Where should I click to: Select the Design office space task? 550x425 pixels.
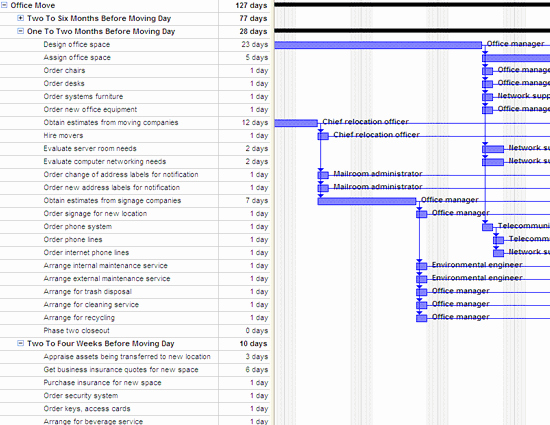(x=76, y=45)
